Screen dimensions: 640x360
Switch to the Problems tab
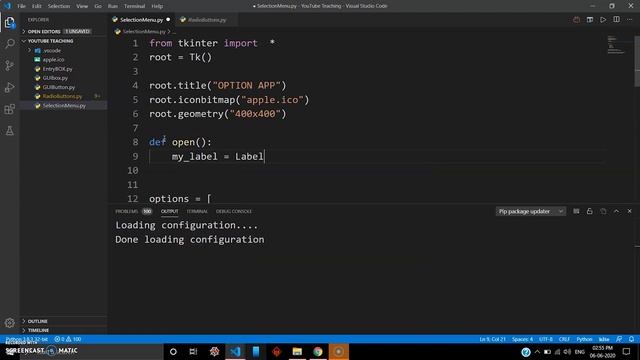coord(133,211)
